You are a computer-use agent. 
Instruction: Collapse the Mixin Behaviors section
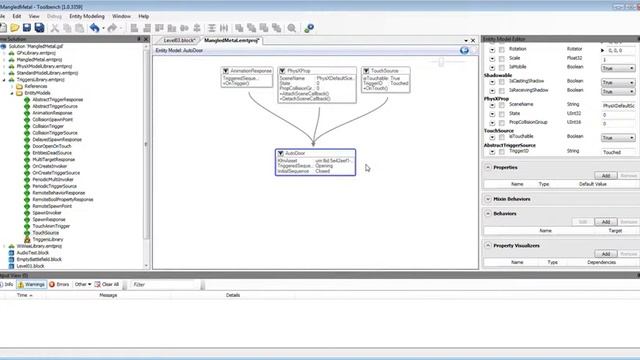pos(488,199)
